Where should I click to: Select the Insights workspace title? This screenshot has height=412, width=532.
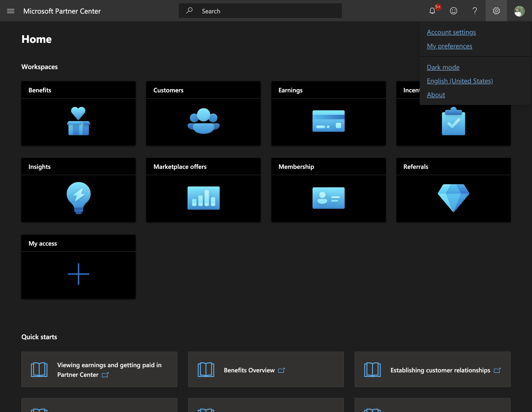point(39,167)
